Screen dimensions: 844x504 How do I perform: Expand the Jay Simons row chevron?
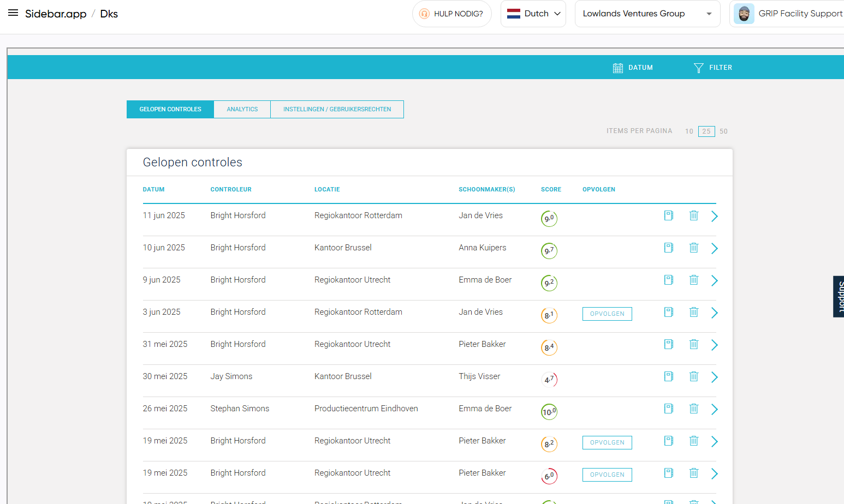pos(714,377)
